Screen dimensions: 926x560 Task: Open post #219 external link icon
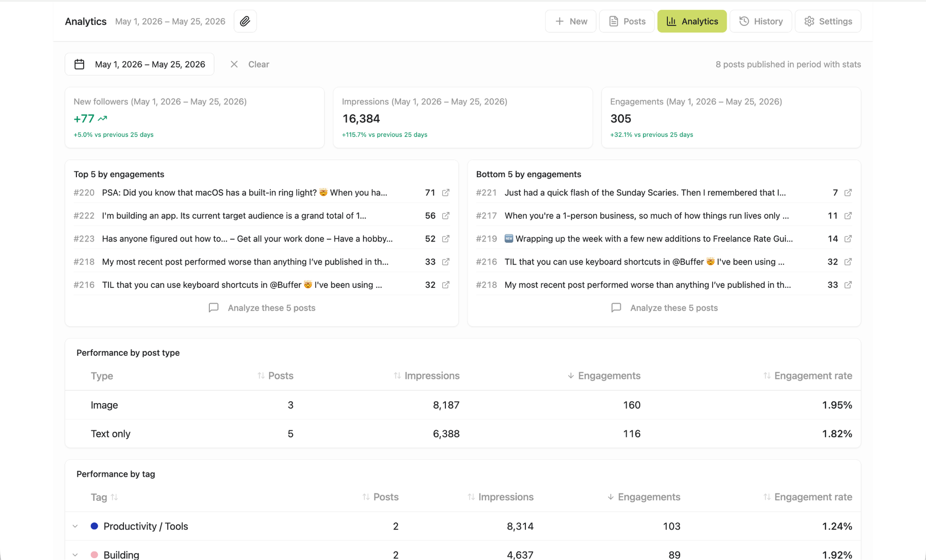848,239
